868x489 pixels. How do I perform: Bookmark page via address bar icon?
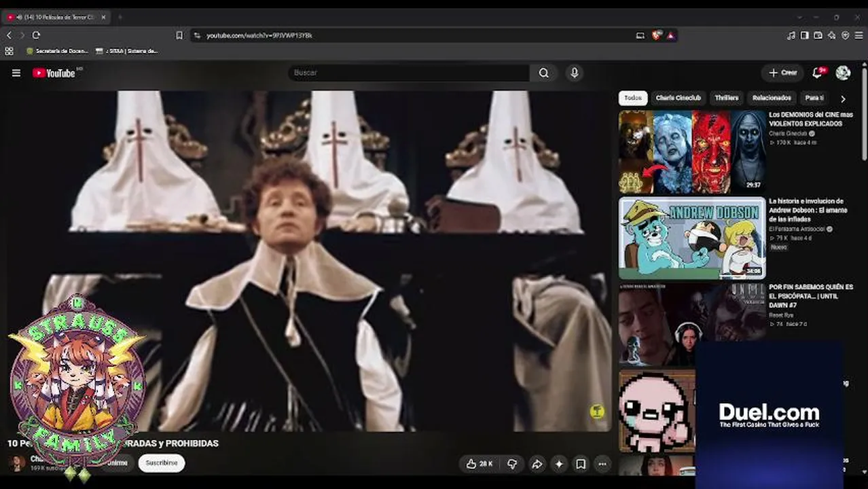pyautogui.click(x=179, y=35)
